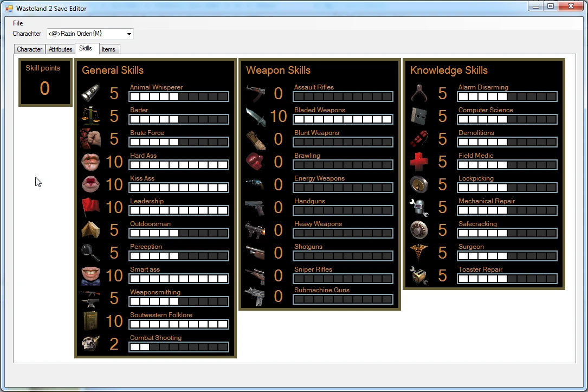
Task: Open the File menu
Action: click(x=18, y=23)
